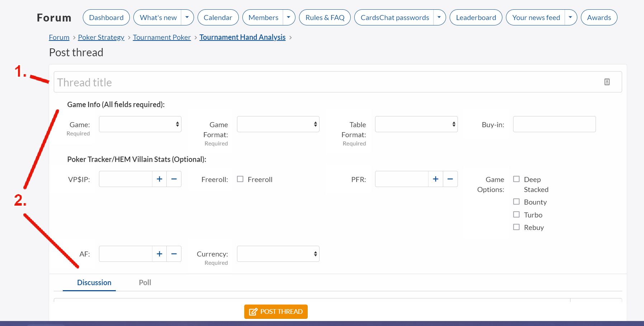Screen dimensions: 644x326
Task: Decrease VP$IP value with minus button
Action: pyautogui.click(x=174, y=179)
